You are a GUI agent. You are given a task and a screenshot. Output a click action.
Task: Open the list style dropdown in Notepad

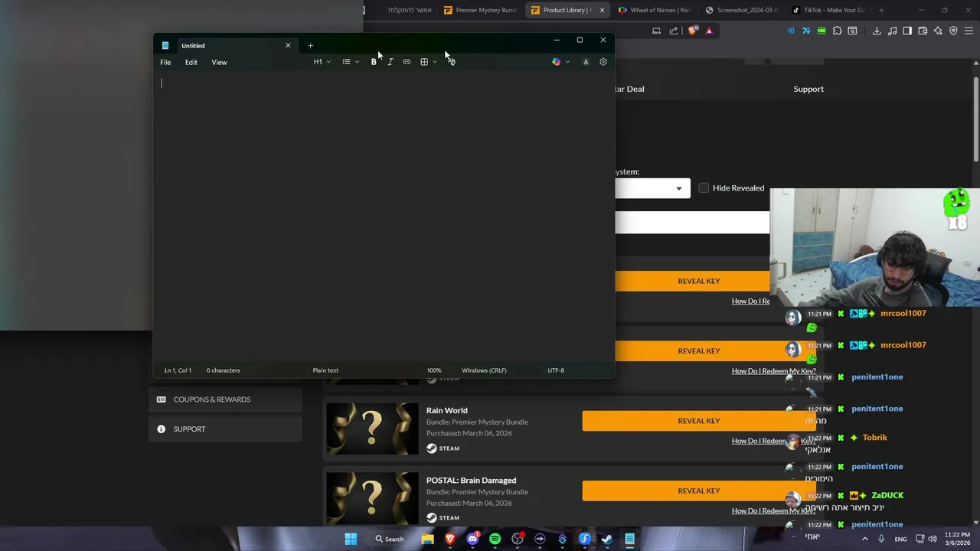pyautogui.click(x=351, y=62)
